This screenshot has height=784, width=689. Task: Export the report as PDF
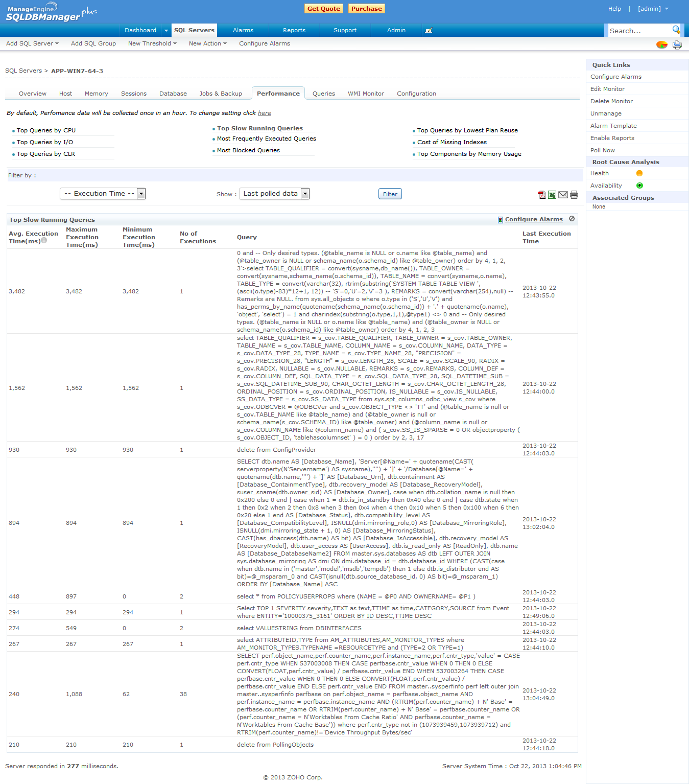[x=542, y=195]
